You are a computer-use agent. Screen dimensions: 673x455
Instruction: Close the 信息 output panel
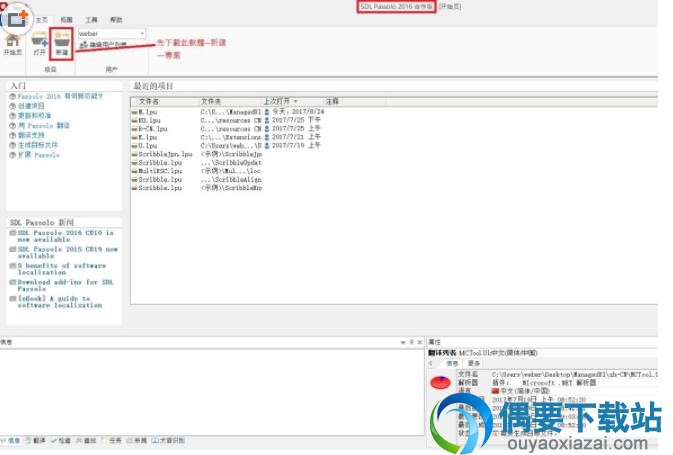(x=420, y=342)
